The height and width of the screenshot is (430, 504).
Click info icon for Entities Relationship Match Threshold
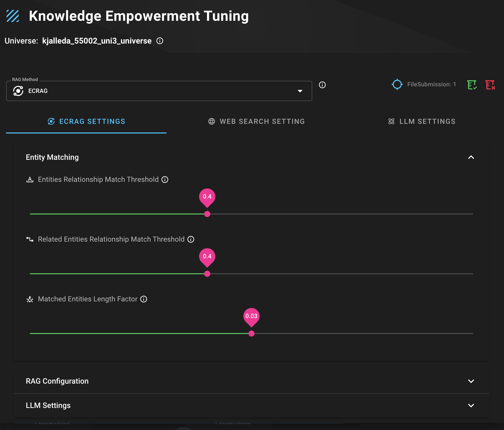point(165,180)
